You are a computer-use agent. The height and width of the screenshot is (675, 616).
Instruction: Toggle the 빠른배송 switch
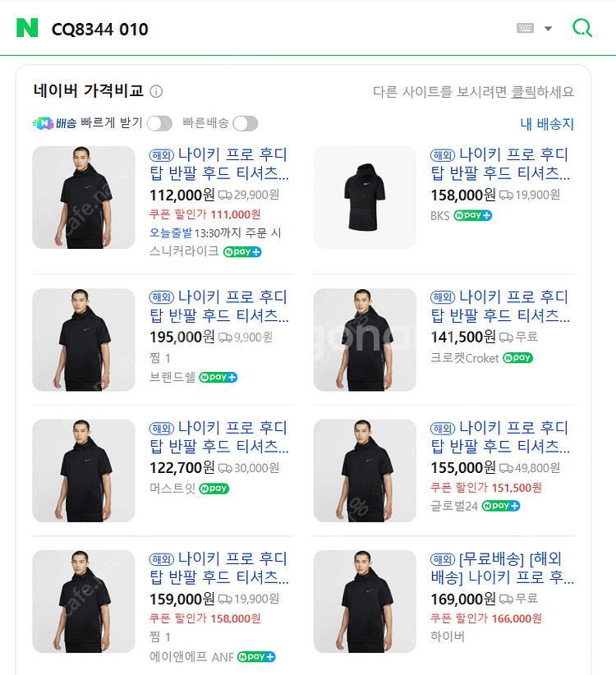[246, 123]
